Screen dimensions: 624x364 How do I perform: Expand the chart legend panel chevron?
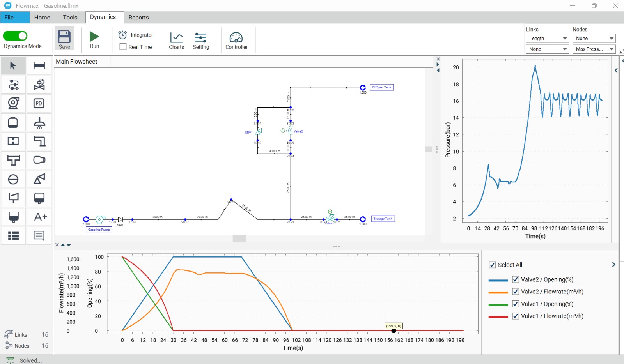click(x=613, y=265)
